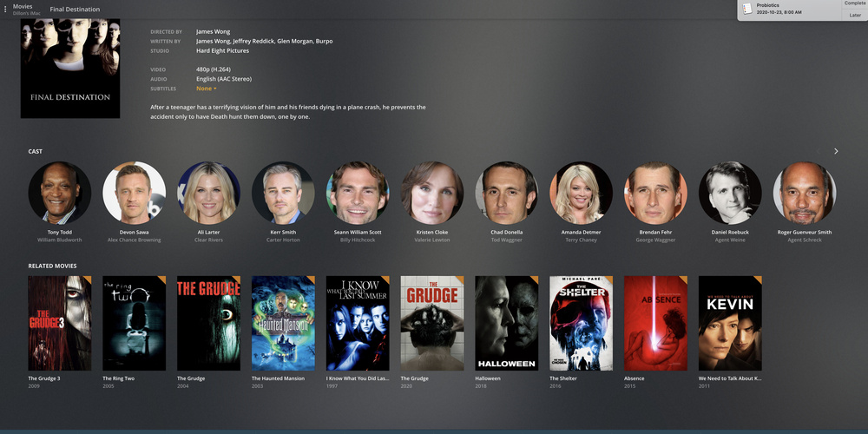
Task: Open The Grudge 2004 poster
Action: [x=208, y=323]
